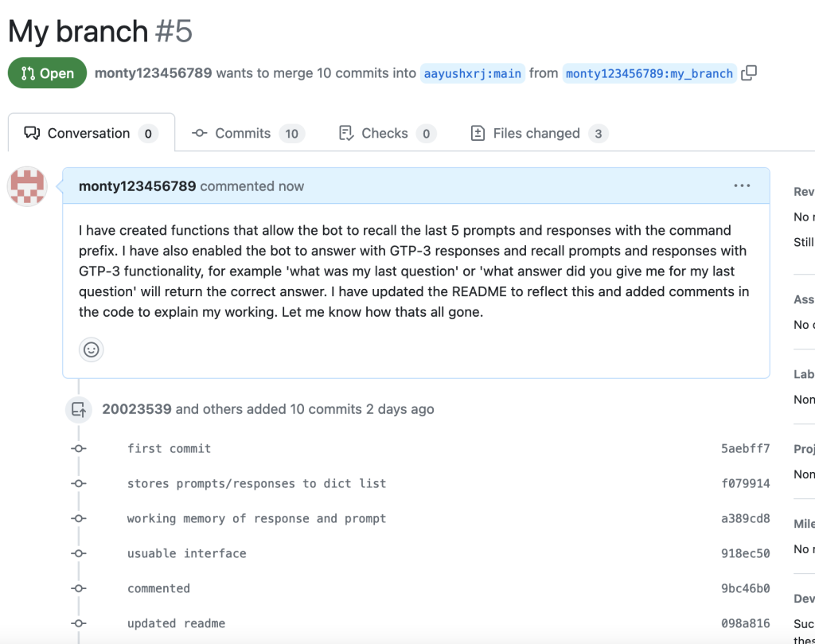Open the monty123456789:my_branch head branch link
The image size is (815, 644).
[649, 74]
